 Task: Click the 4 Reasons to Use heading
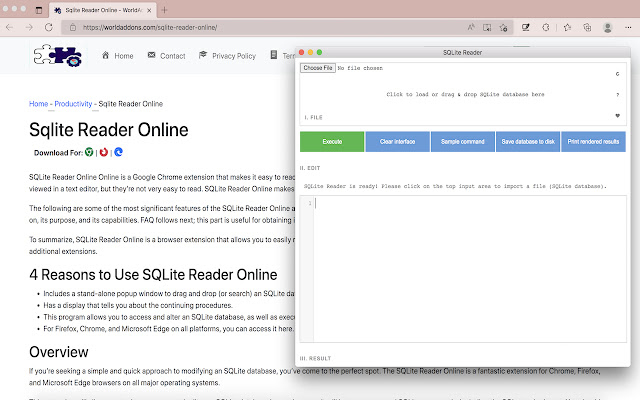(x=153, y=275)
